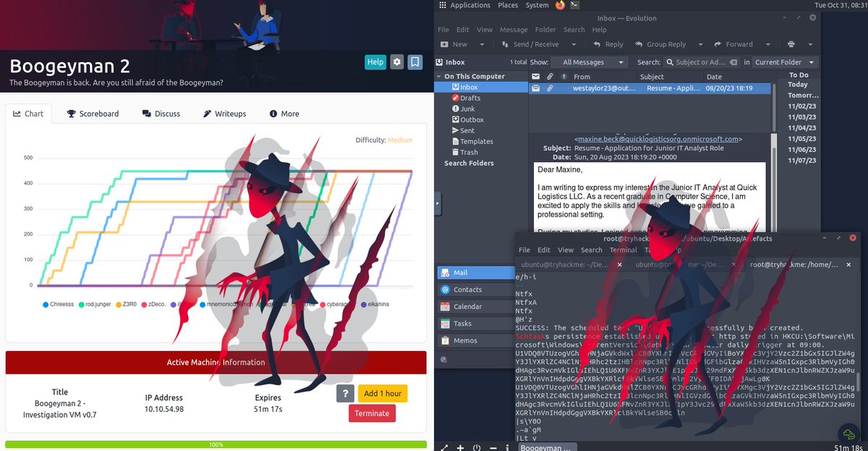Sort messages by attachment column icon
This screenshot has height=451, width=868.
(x=550, y=76)
